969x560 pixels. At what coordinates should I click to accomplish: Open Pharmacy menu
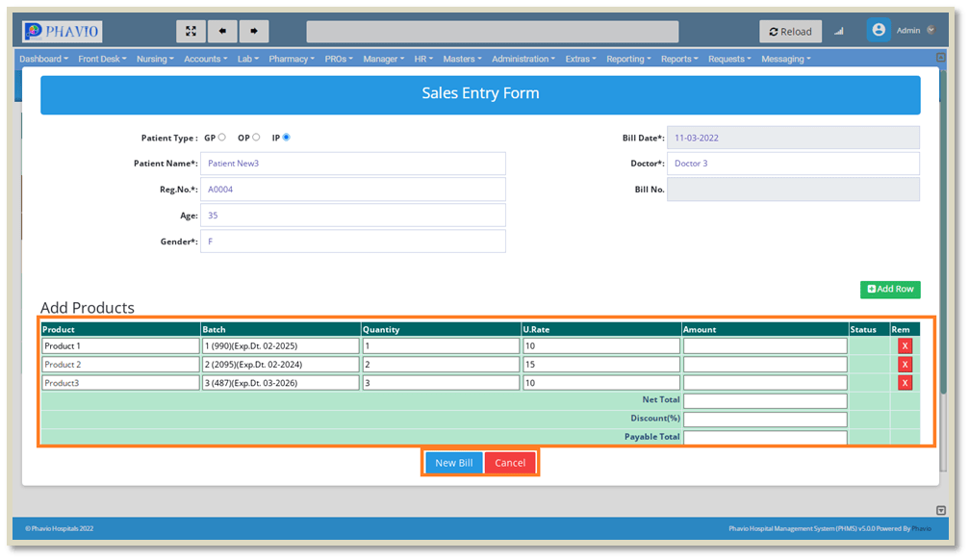click(292, 59)
